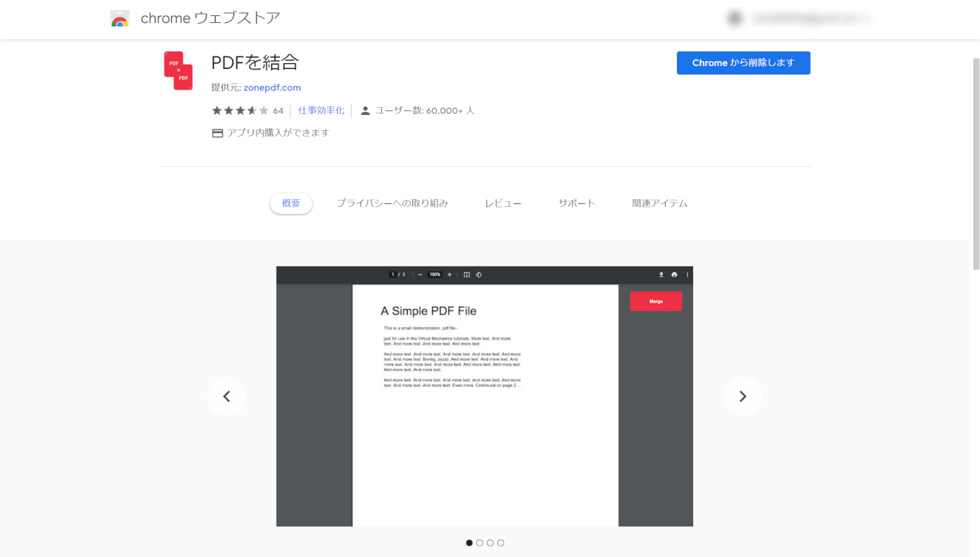Click the download icon in PDF preview
Image resolution: width=980 pixels, height=557 pixels.
point(661,274)
